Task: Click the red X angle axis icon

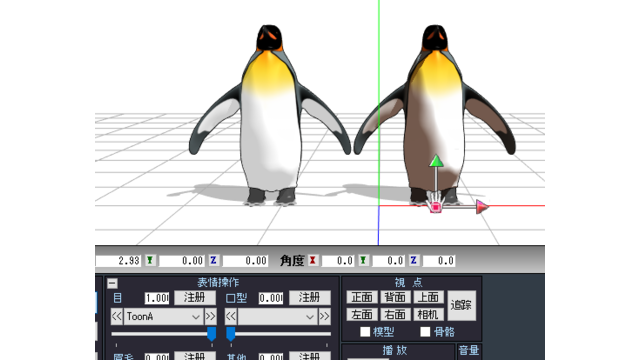Action: click(313, 260)
